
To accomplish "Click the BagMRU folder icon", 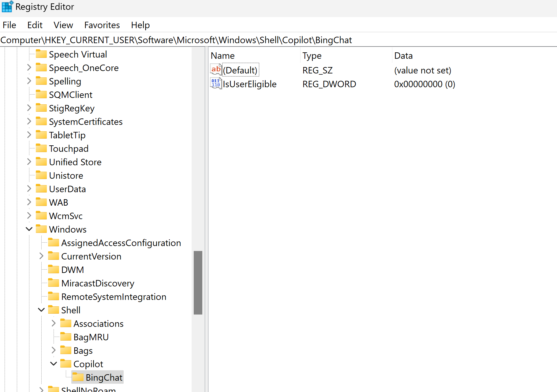I will [x=66, y=337].
